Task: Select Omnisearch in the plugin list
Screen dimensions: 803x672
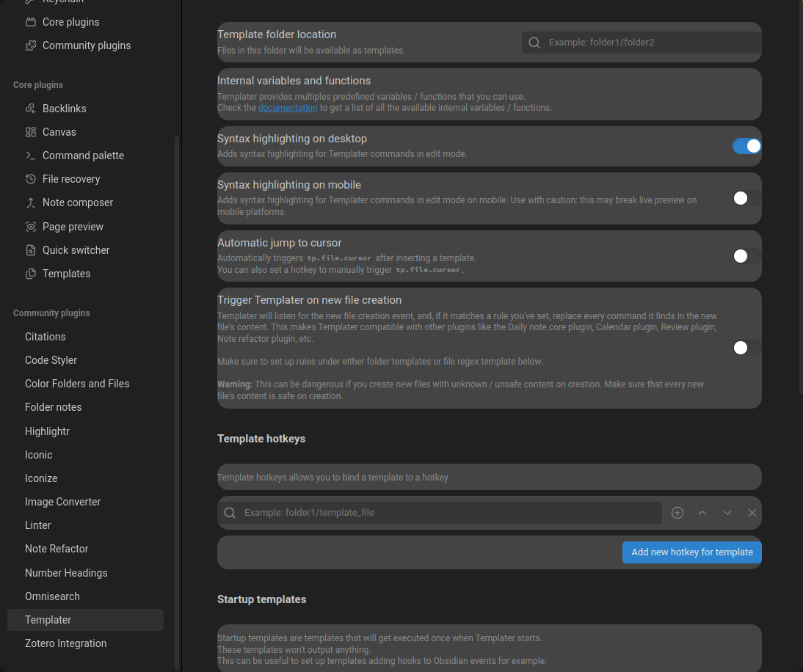Action: coord(52,596)
